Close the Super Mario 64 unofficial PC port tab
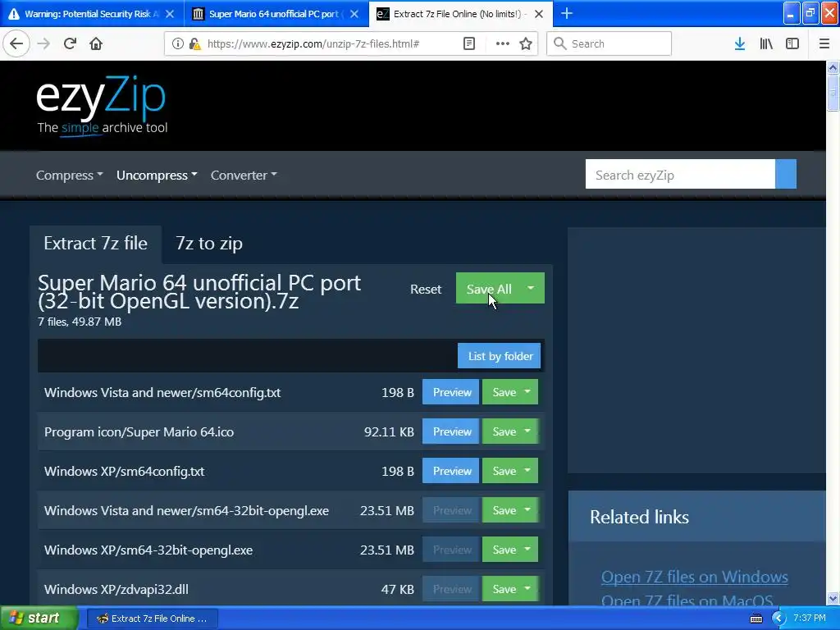The image size is (840, 630). 354,14
